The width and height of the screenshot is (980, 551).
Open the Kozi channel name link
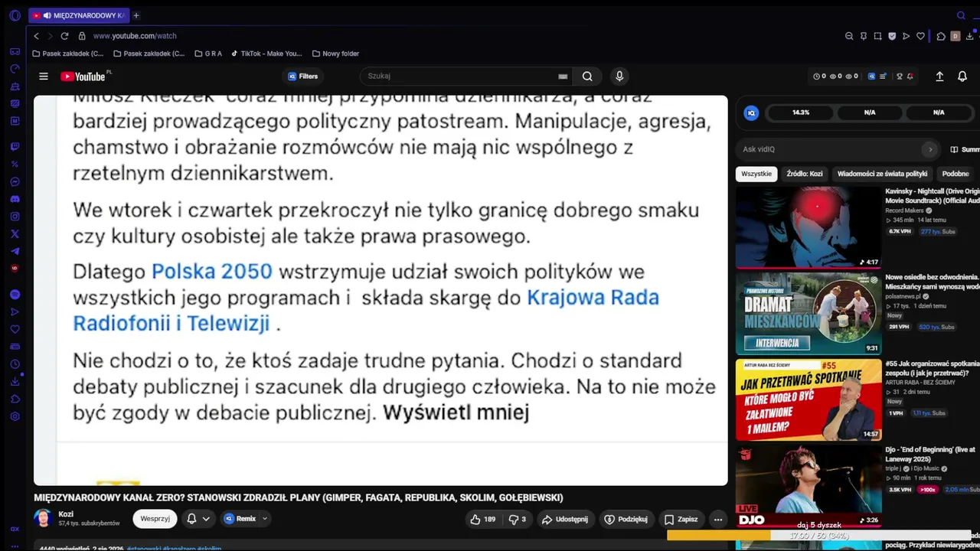point(66,514)
